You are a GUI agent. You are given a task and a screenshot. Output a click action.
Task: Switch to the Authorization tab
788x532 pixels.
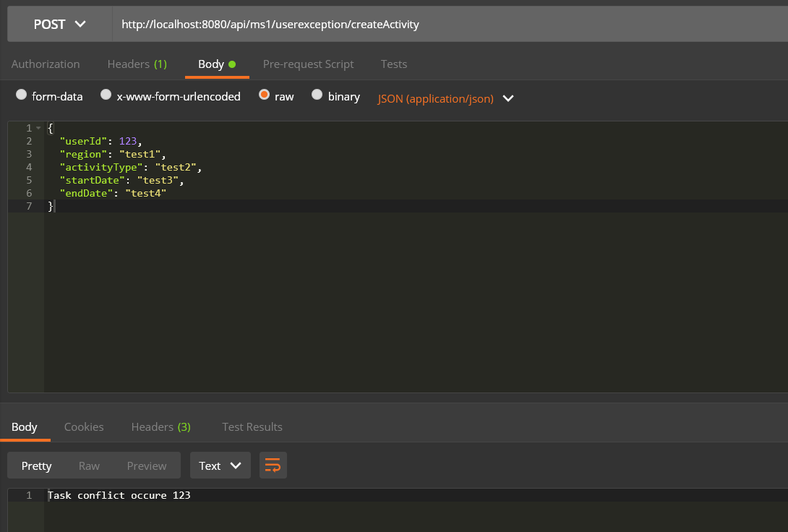click(45, 64)
